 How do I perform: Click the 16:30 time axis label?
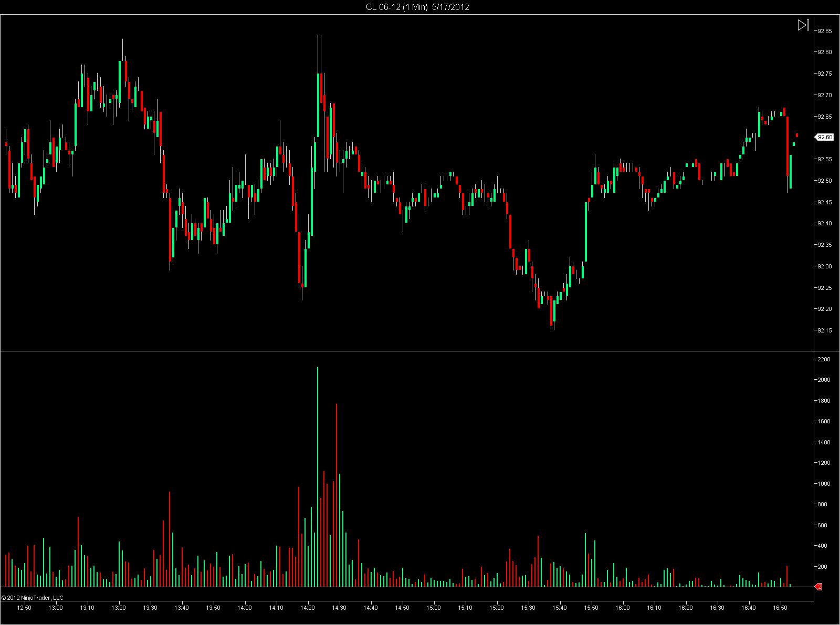coord(717,608)
